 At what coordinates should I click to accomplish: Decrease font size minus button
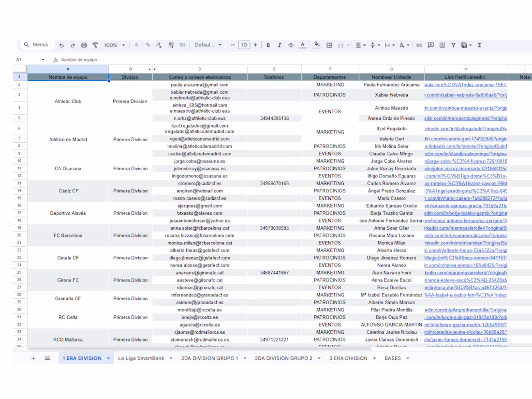click(233, 45)
